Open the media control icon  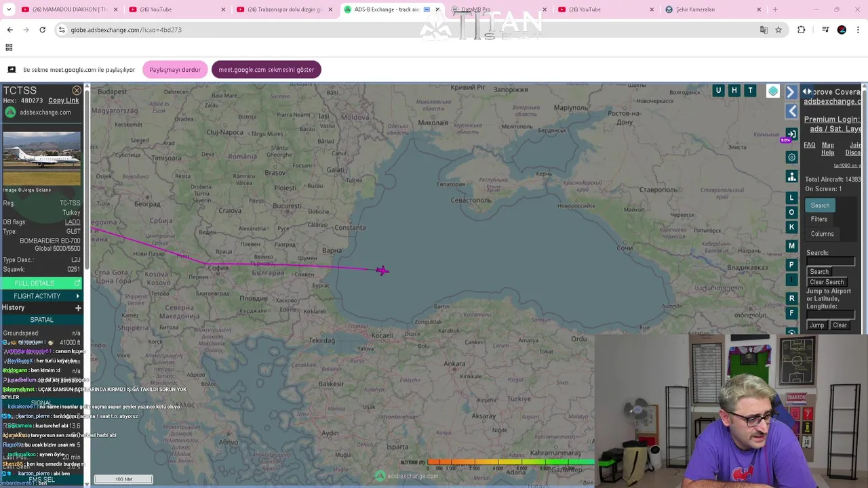tap(825, 30)
